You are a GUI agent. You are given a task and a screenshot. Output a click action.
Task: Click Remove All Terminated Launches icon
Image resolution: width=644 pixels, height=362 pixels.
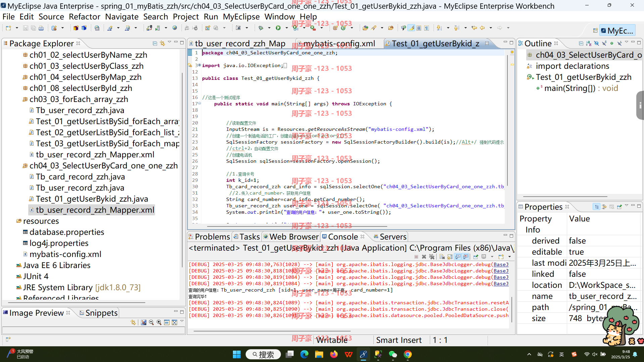pos(432,257)
